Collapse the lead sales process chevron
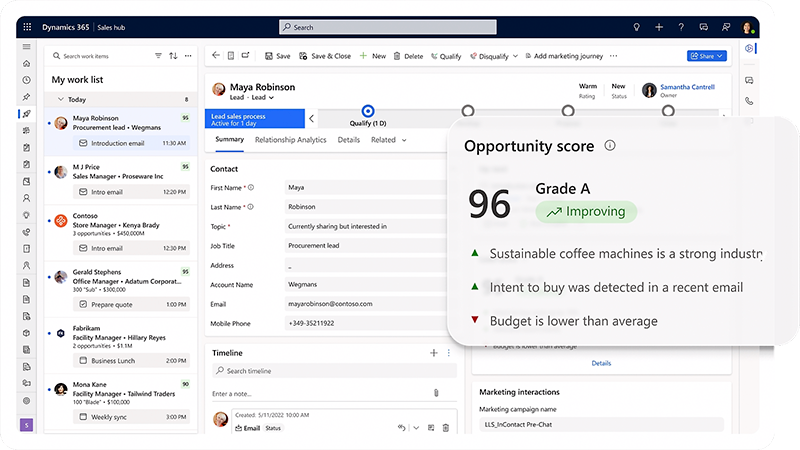Viewport: 800px width, 450px height. pos(311,119)
